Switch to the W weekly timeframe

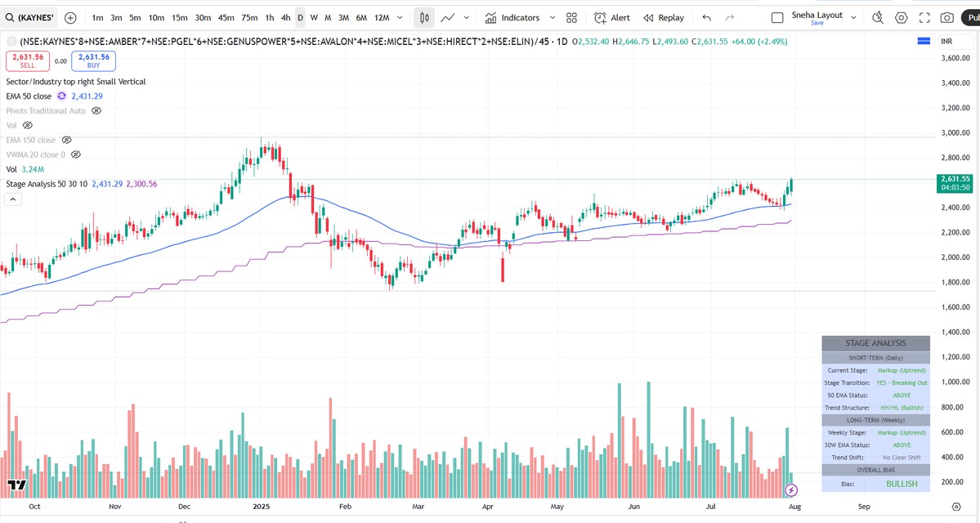314,17
